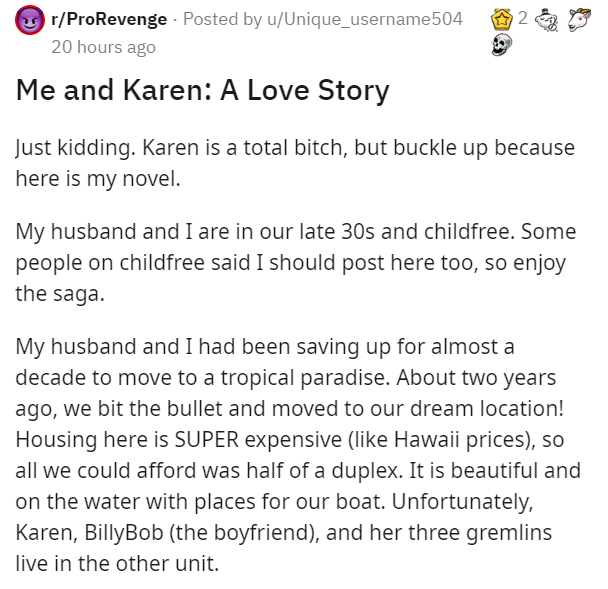Click the phrase 'the saga.' in second paragraph
608x589 pixels.
coord(60,294)
